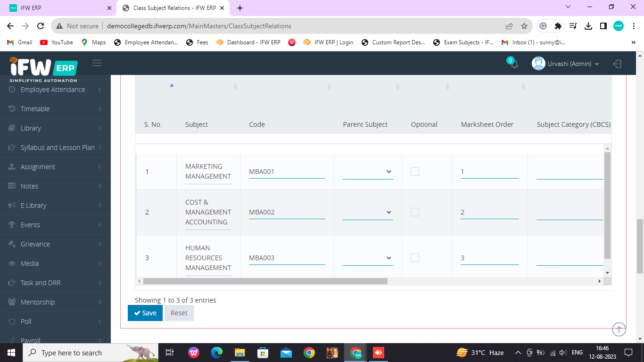This screenshot has height=362, width=644.
Task: Expand Task and DRR sidebar menu
Action: click(x=55, y=283)
